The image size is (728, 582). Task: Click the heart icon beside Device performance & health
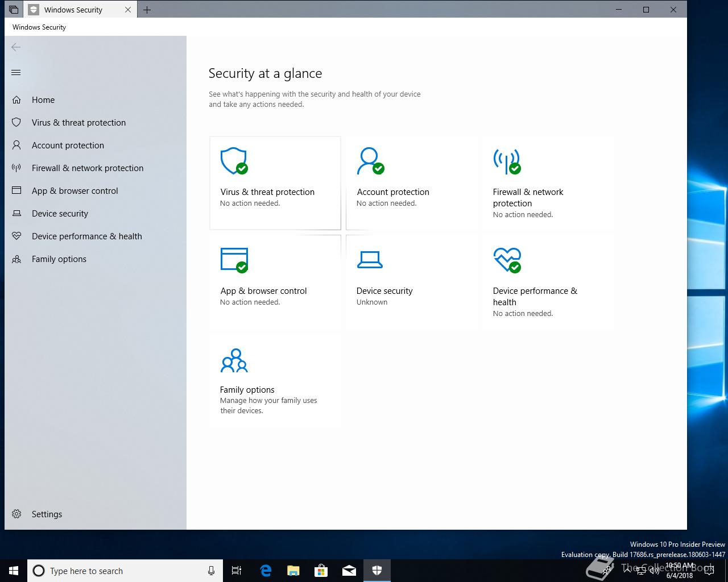(16, 236)
